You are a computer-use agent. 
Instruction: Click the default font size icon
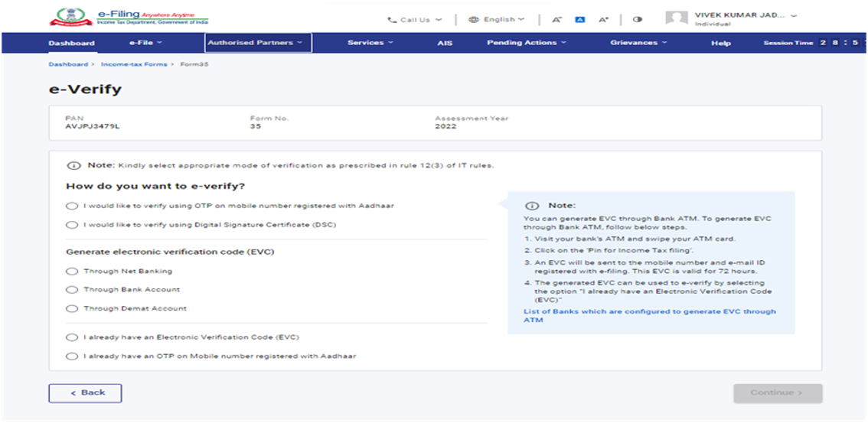(579, 20)
